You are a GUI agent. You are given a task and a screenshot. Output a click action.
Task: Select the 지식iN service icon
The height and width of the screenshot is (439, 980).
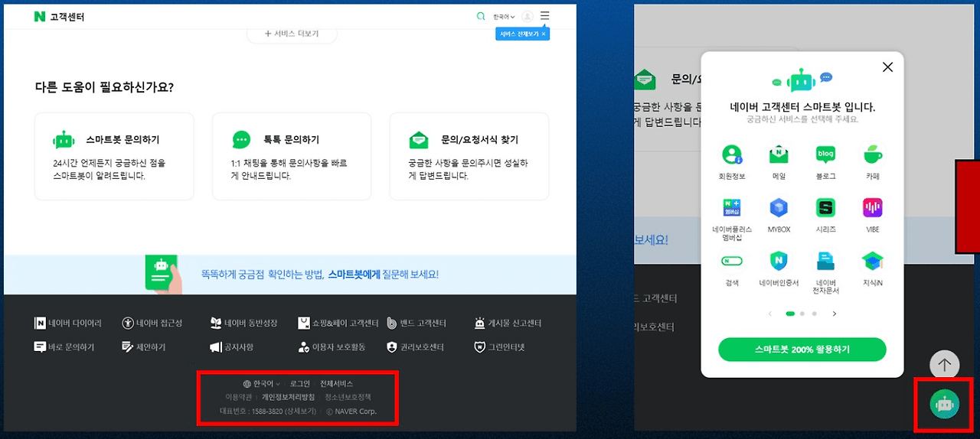pyautogui.click(x=872, y=269)
